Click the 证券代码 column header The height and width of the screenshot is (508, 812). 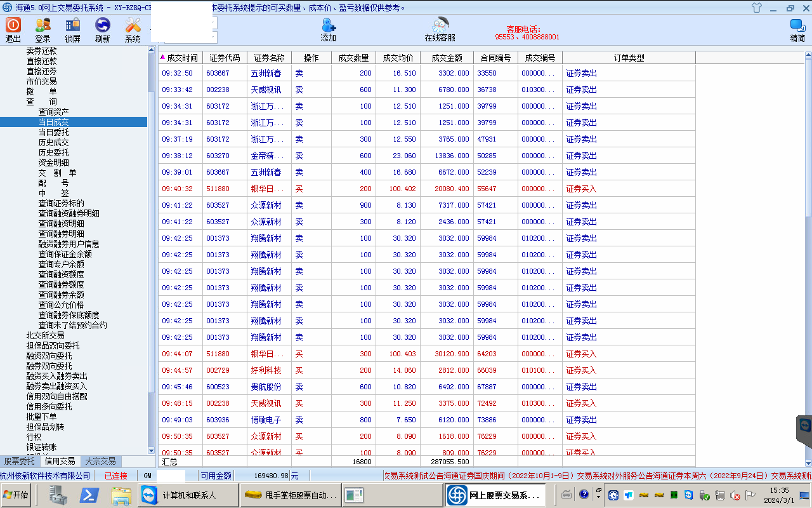[225, 58]
